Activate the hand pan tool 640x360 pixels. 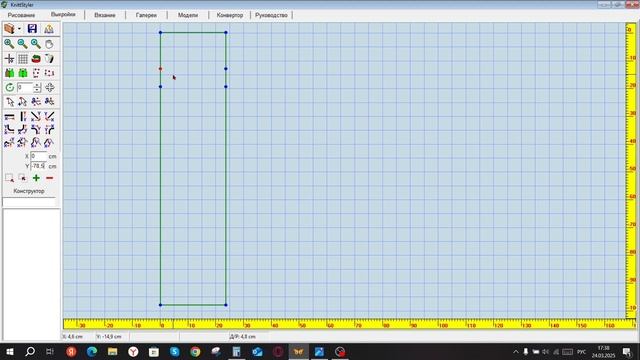point(49,44)
